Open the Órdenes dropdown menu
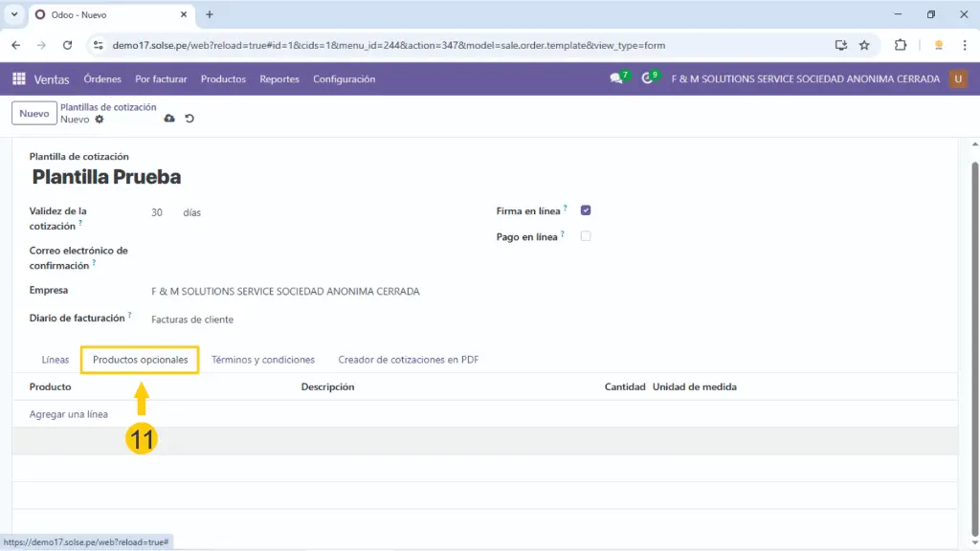 coord(102,79)
